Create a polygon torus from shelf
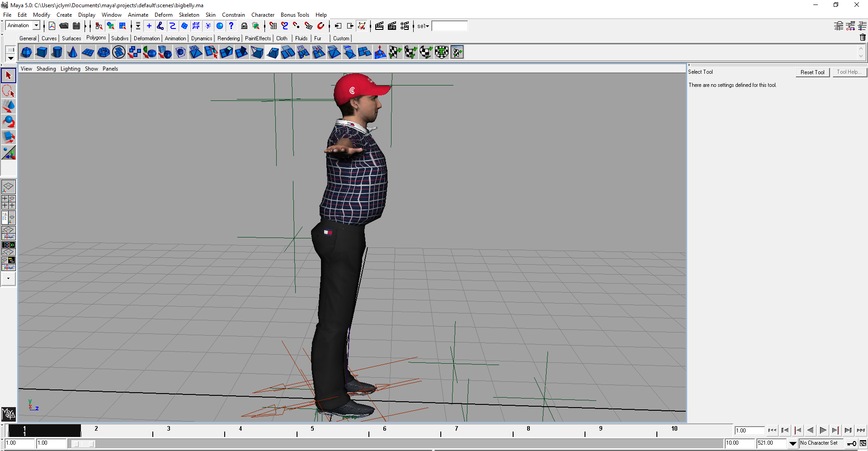Screen dimensions: 868x451 click(x=104, y=52)
